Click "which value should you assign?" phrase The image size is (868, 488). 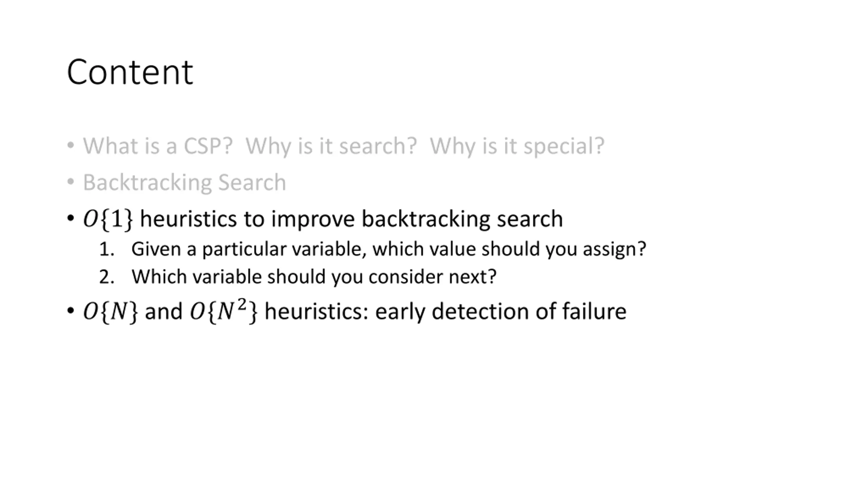[x=509, y=249]
